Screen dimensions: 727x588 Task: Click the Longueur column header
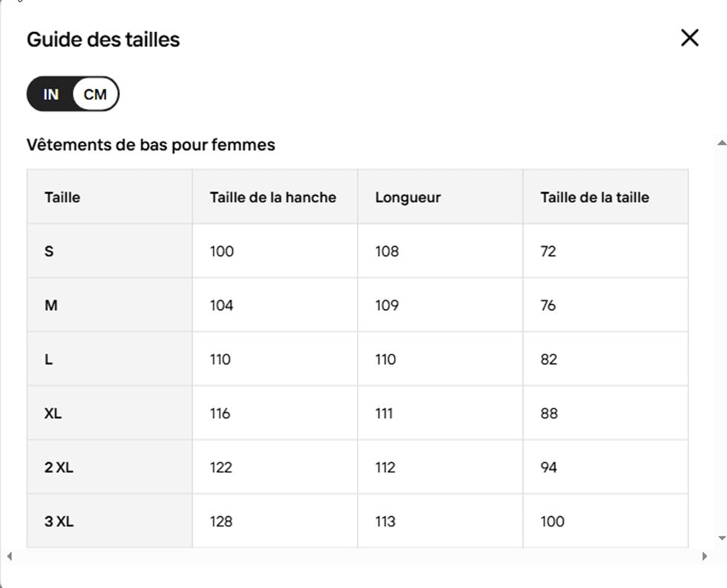[x=407, y=197]
